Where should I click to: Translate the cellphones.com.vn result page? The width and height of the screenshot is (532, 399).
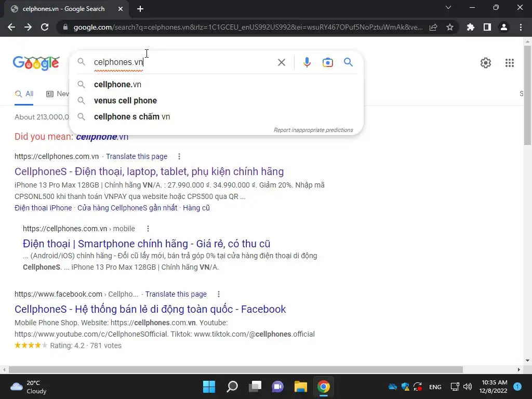pos(137,156)
